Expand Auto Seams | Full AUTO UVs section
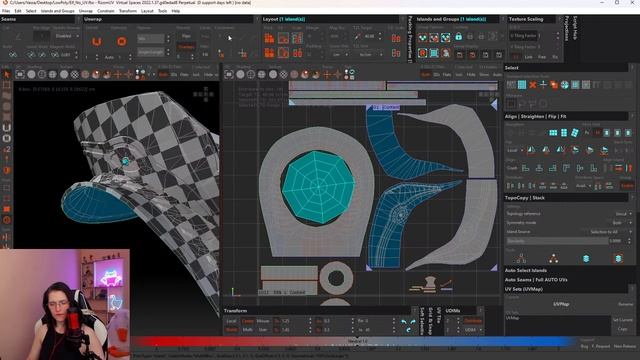Viewport: 640px width, 360px height. tap(536, 280)
